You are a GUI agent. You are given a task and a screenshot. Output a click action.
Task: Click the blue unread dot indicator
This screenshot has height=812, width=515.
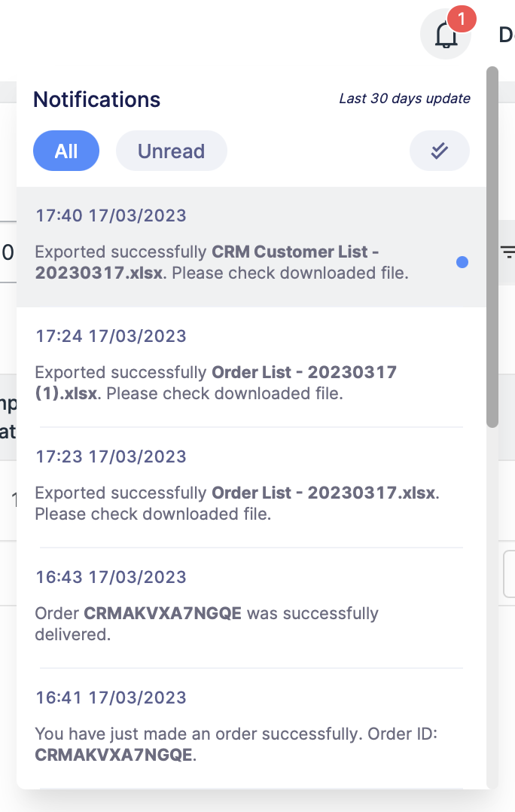(462, 262)
